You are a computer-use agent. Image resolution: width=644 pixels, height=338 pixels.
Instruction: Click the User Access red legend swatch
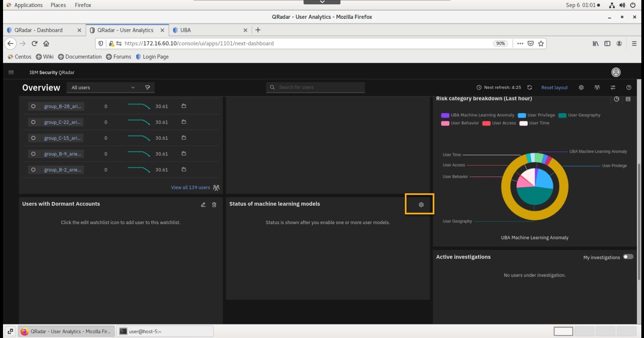click(x=486, y=123)
